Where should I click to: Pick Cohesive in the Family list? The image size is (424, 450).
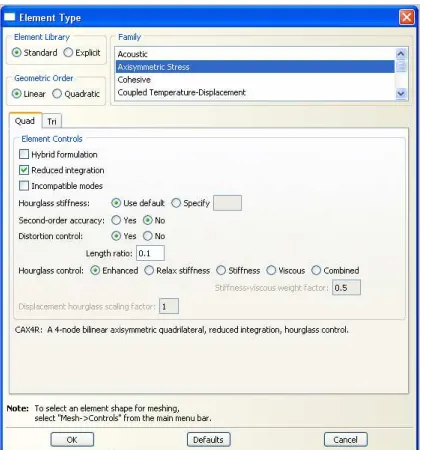pos(255,80)
